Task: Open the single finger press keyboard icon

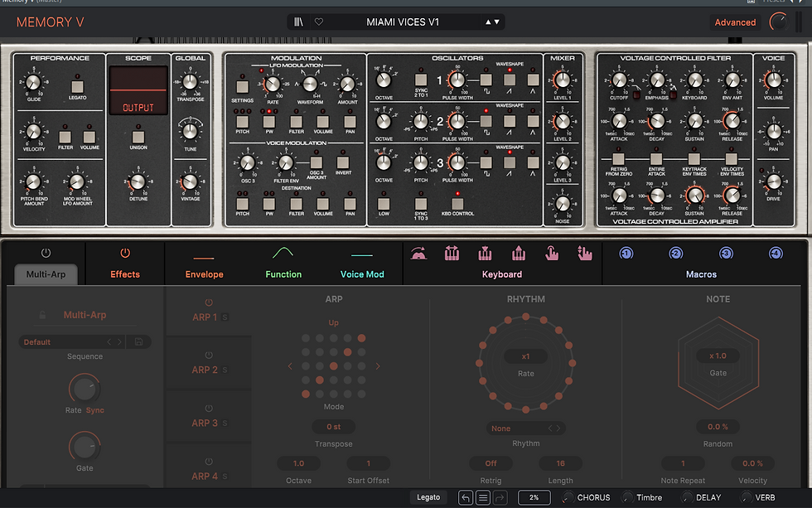Action: pyautogui.click(x=552, y=254)
